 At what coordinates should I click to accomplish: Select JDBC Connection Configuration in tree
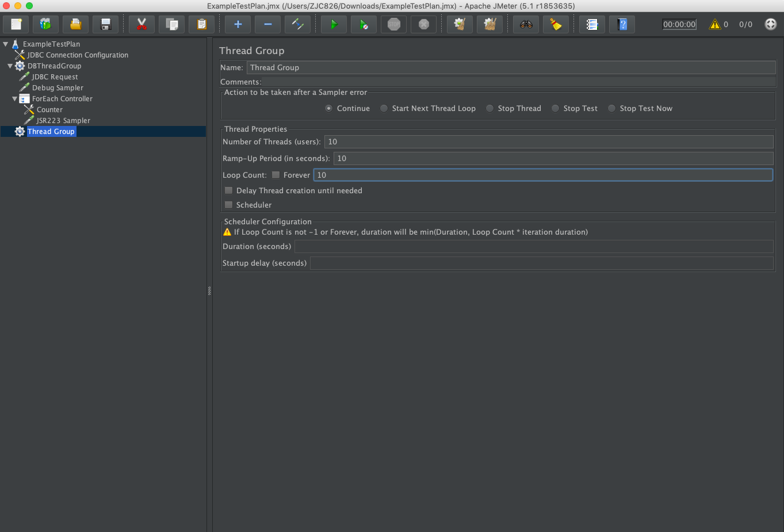point(78,55)
